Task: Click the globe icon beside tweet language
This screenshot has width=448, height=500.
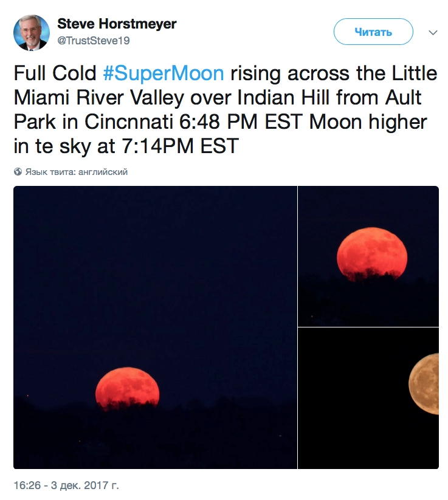Action: [x=18, y=172]
